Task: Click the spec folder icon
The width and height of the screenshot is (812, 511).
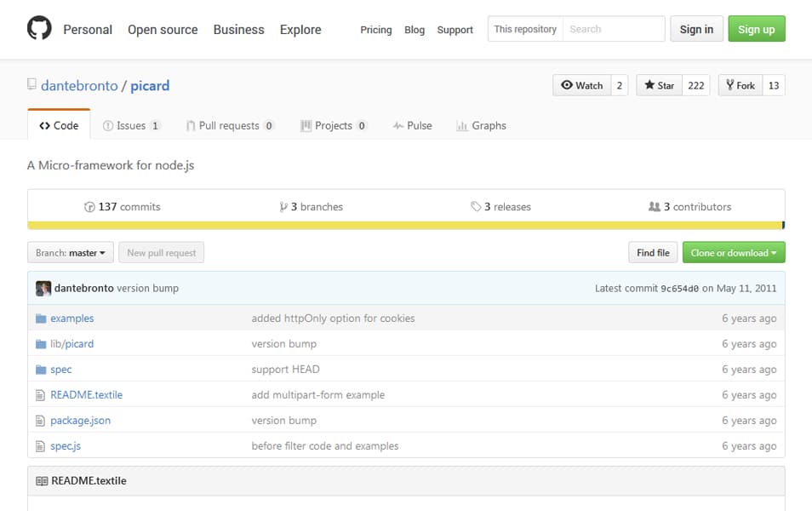Action: pos(41,370)
